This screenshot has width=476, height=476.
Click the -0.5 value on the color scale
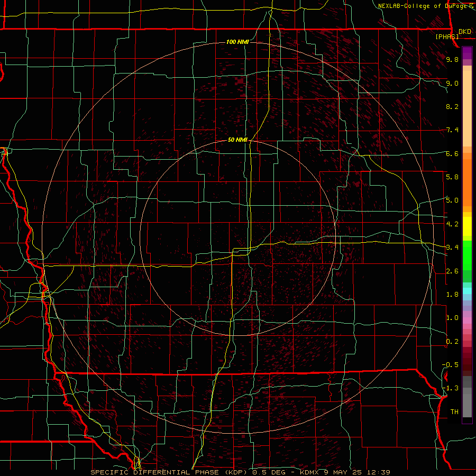pos(450,364)
